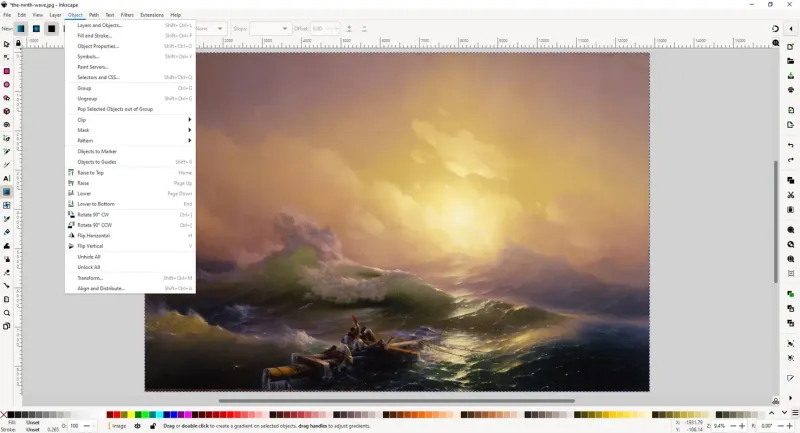Enable radial gradient type button

point(36,29)
